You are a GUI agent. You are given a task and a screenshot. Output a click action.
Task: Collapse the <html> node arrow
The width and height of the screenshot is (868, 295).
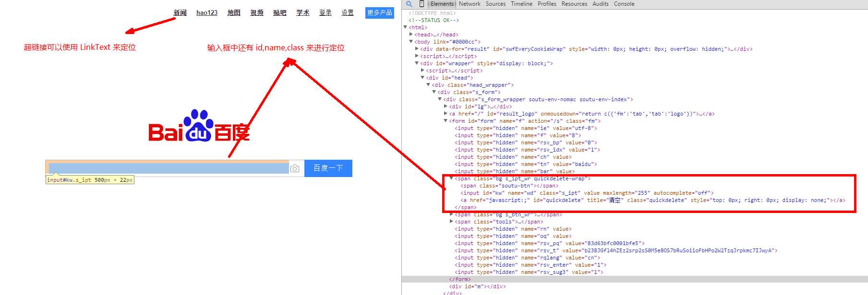coord(405,27)
